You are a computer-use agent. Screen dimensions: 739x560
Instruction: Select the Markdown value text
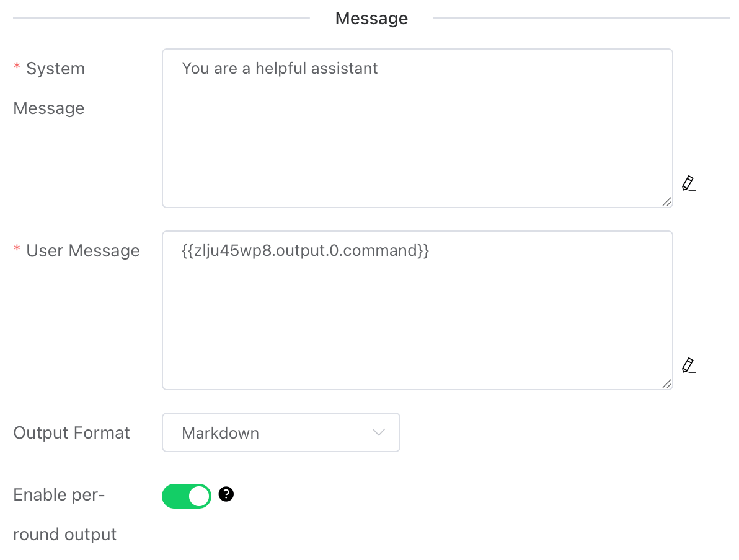click(220, 433)
